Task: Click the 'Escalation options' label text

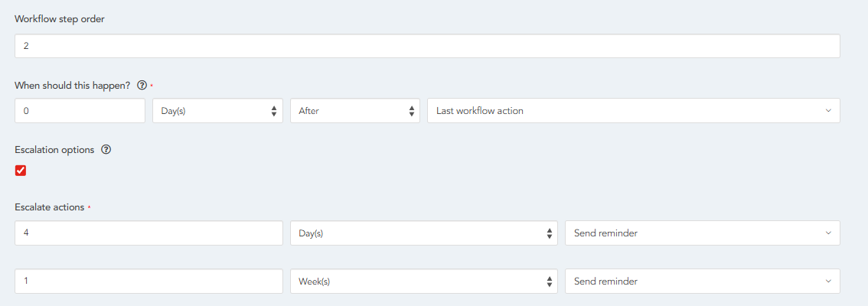Action: pyautogui.click(x=54, y=150)
